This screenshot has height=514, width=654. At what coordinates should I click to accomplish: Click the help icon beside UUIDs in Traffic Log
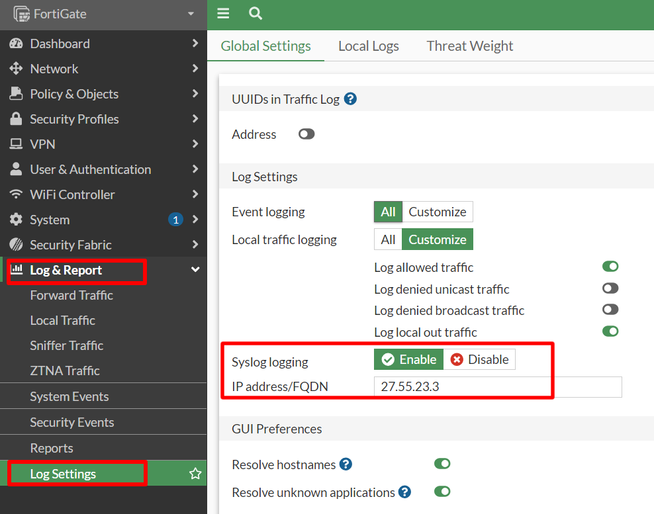point(350,99)
